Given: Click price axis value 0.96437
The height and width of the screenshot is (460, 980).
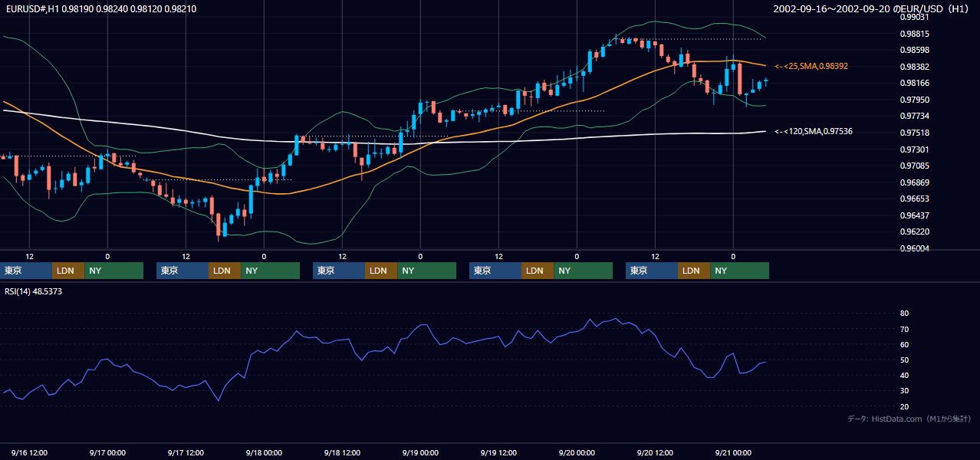Looking at the screenshot, I should 915,215.
